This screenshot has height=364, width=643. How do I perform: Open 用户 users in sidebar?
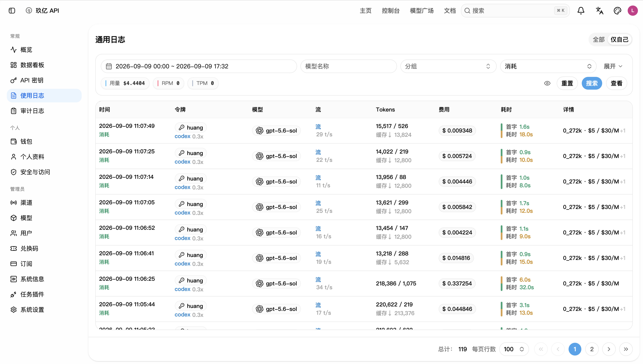tap(44, 233)
